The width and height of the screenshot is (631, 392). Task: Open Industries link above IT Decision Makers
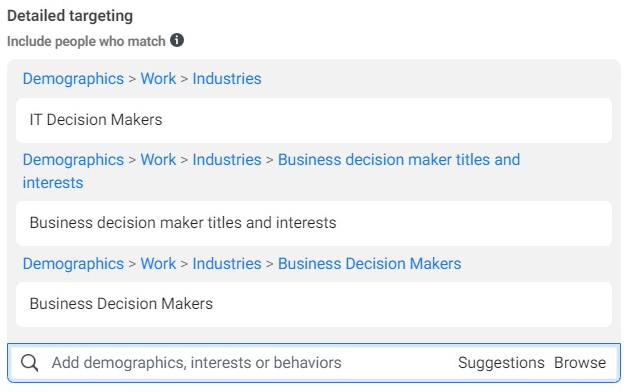click(x=227, y=79)
